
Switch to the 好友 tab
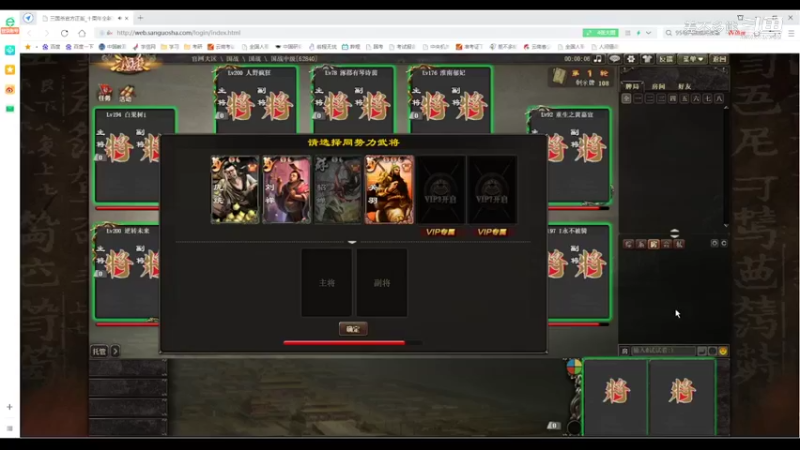(x=684, y=86)
